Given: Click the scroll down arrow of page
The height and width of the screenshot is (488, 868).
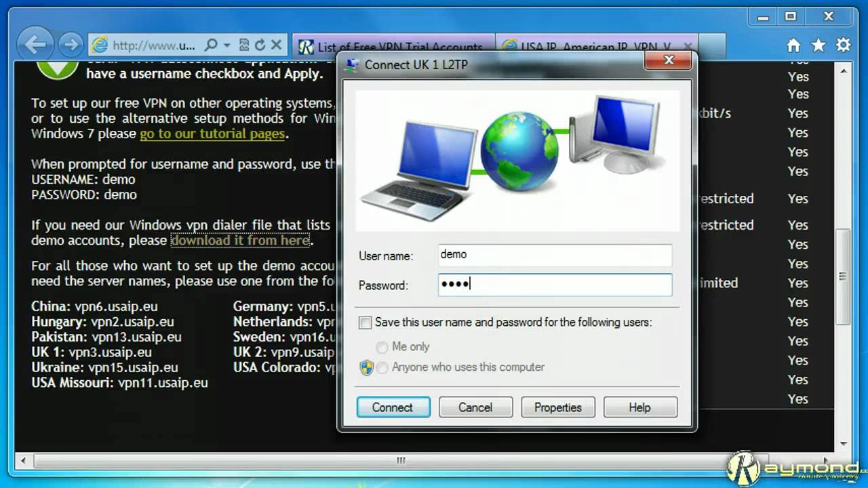Looking at the screenshot, I should click(x=843, y=444).
